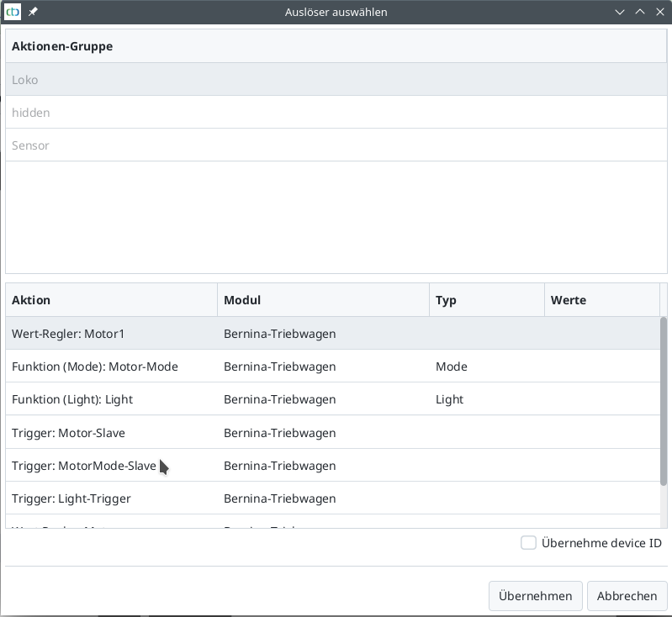The height and width of the screenshot is (617, 672).
Task: Select the Sensor action group
Action: pos(30,145)
